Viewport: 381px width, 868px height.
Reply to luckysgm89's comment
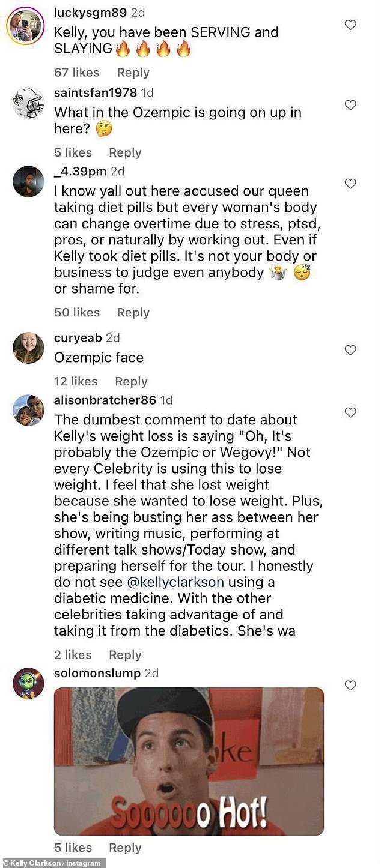point(133,73)
